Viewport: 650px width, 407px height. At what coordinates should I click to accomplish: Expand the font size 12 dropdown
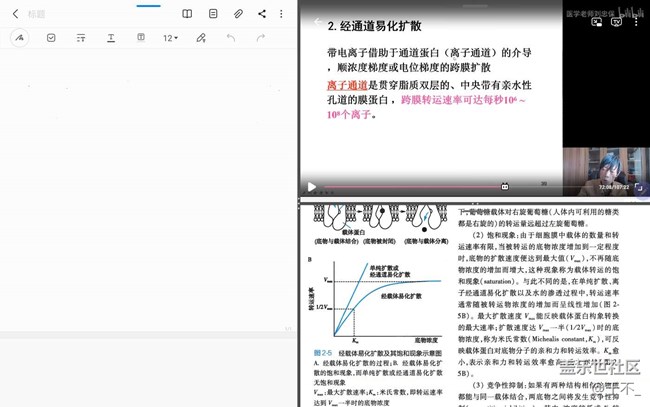170,38
